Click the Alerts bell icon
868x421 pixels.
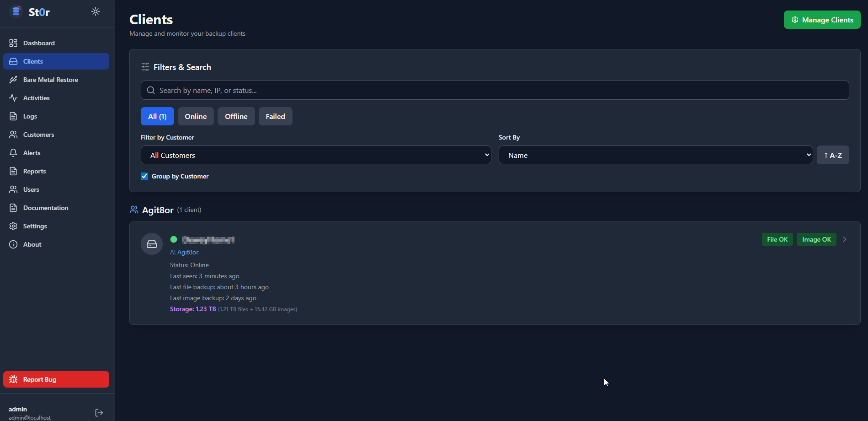[x=13, y=152]
